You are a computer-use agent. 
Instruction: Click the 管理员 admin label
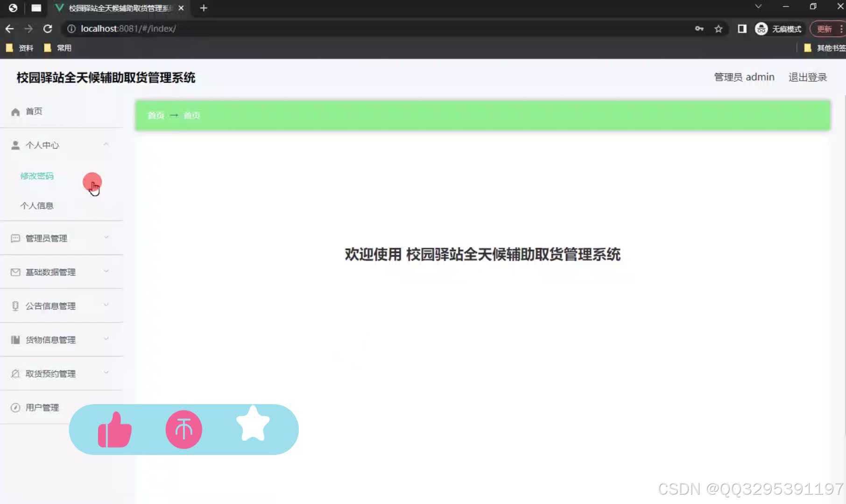744,77
